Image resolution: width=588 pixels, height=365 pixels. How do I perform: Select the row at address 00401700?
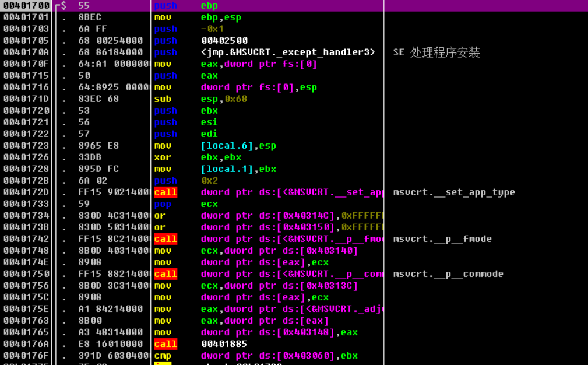(x=26, y=6)
